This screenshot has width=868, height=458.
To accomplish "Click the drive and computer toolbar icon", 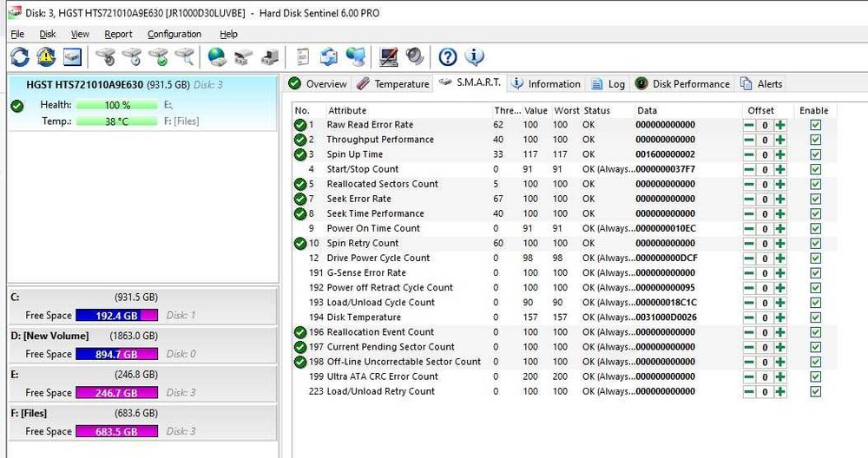I will 270,56.
